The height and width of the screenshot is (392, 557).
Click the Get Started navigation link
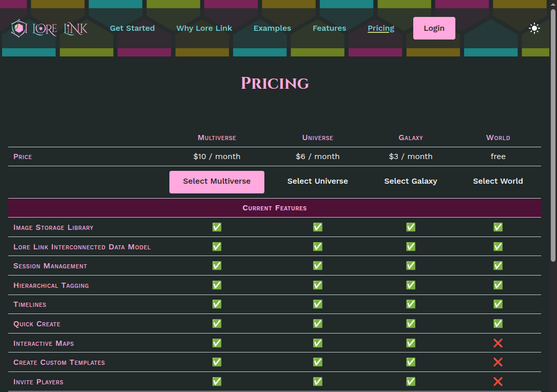pos(132,28)
